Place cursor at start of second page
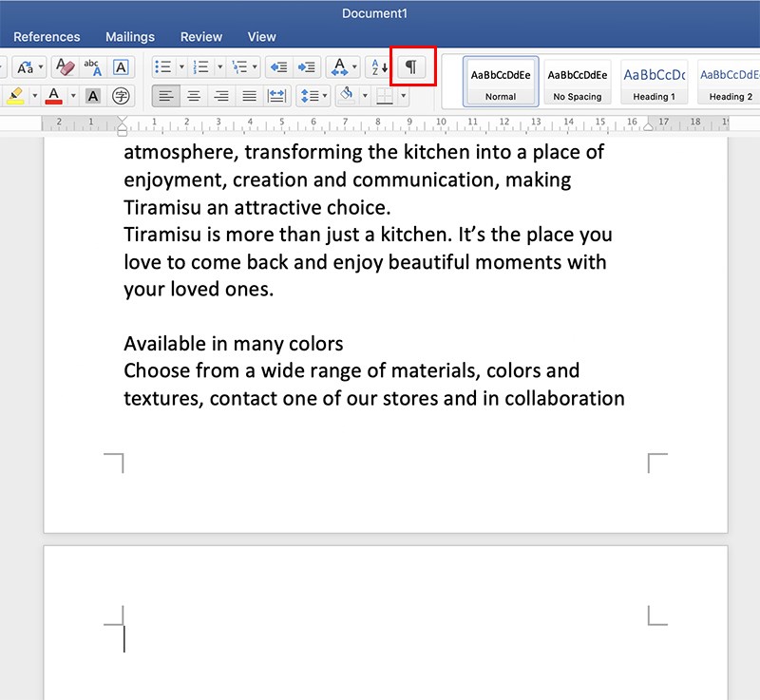 124,639
